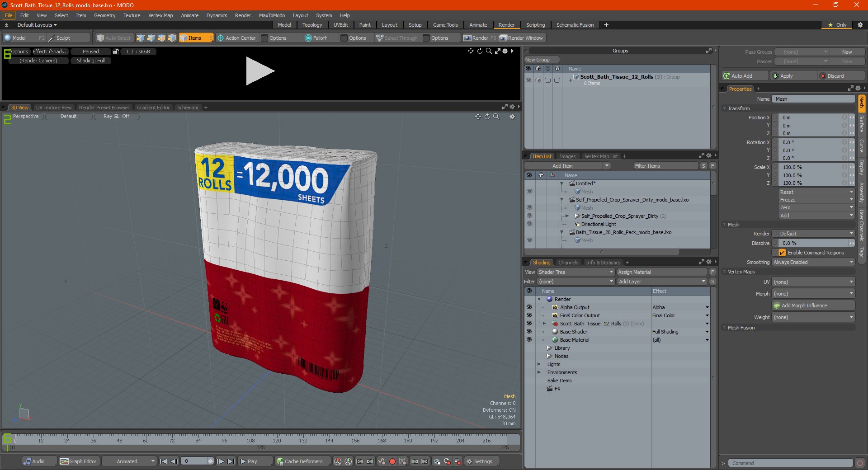Toggle Enable Command Regions checkbox
This screenshot has width=868, height=470.
783,253
